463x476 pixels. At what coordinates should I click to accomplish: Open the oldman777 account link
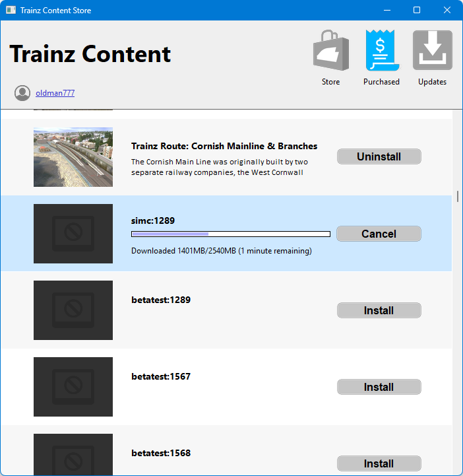pos(55,93)
